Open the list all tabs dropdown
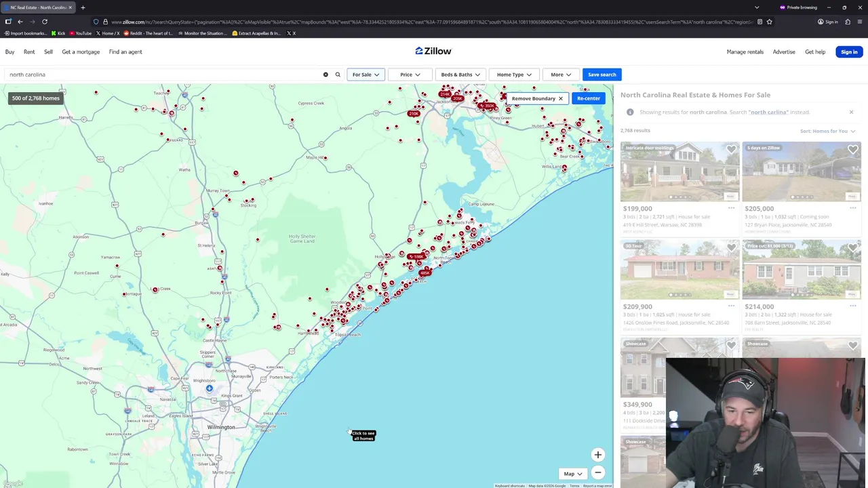 tap(757, 7)
